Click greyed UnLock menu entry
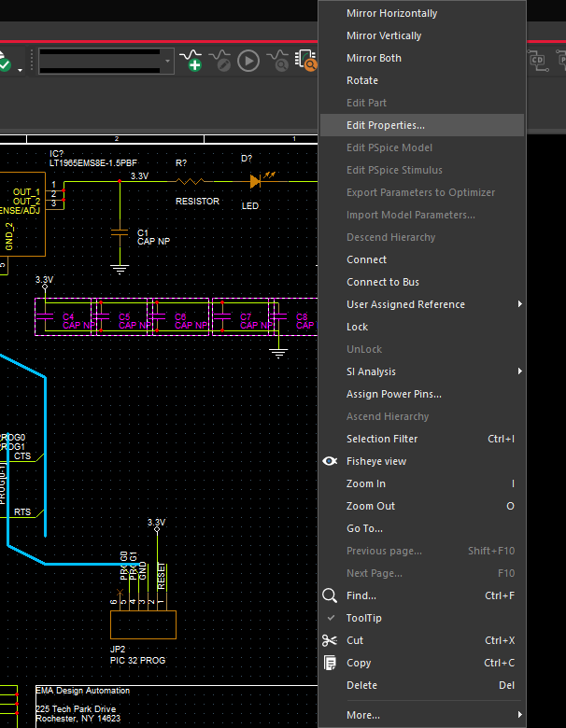The width and height of the screenshot is (566, 728). point(422,349)
